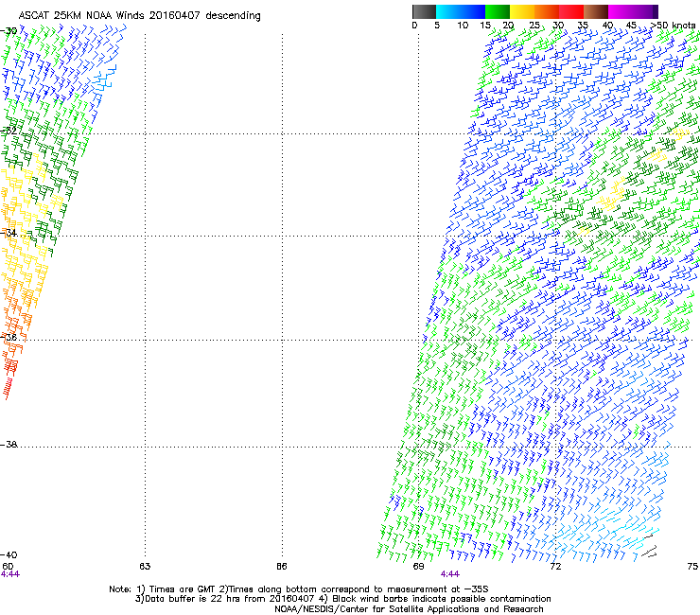Click the purple '4:44' time right of longitude 69
Image resolution: width=700 pixels, height=615 pixels.
pos(450,574)
